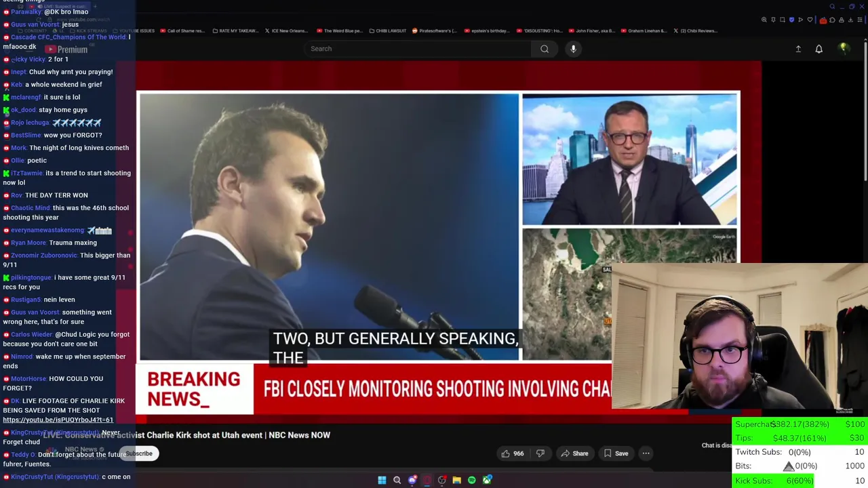Screen dimensions: 868x488
Task: Click chat message 'nein leven'
Action: [58, 300]
